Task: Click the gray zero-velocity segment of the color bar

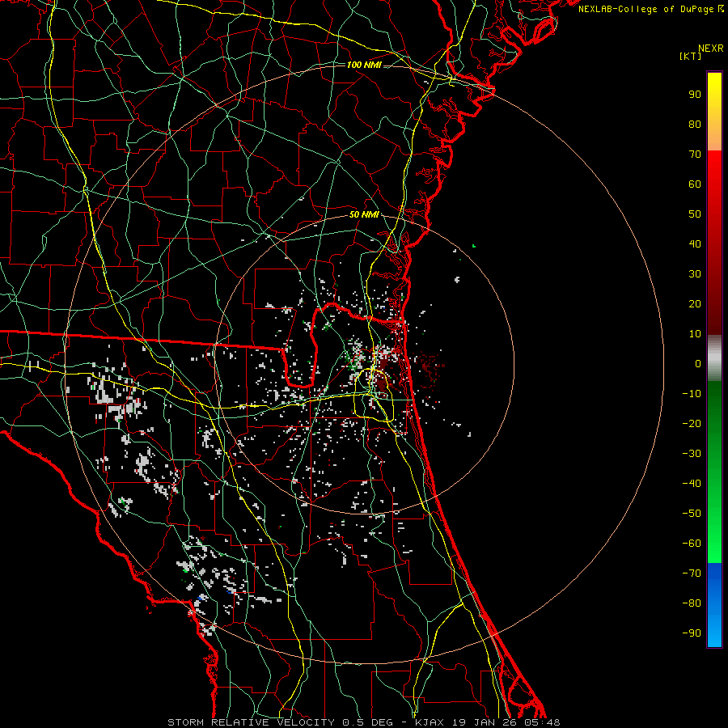Action: [x=714, y=358]
